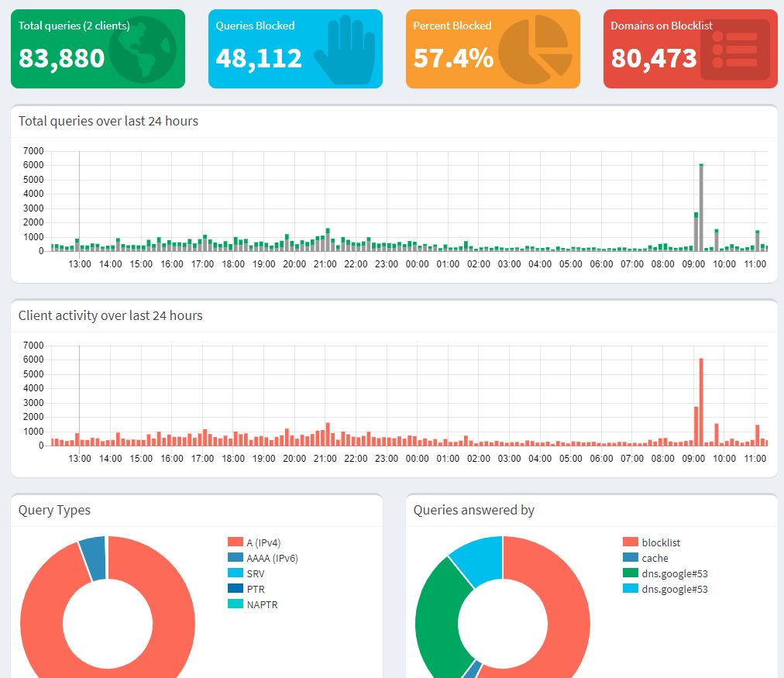Toggle A (IPv4) legend swatch in Query Types
Image resolution: width=784 pixels, height=678 pixels.
[x=236, y=542]
